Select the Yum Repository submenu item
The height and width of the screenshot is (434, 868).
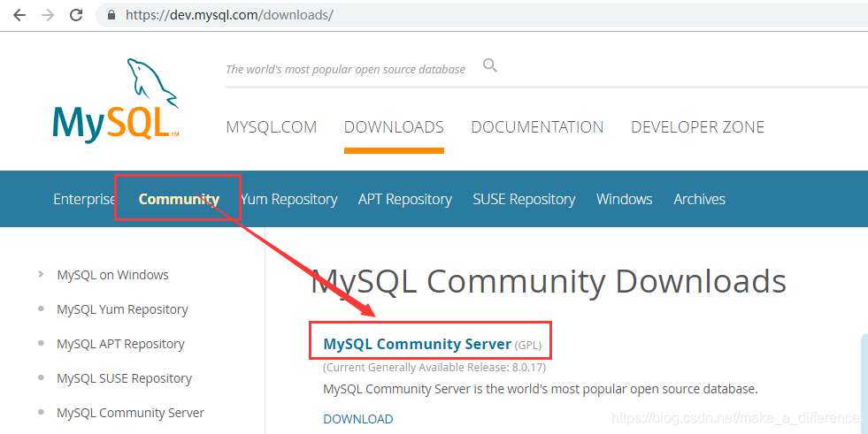(x=289, y=199)
